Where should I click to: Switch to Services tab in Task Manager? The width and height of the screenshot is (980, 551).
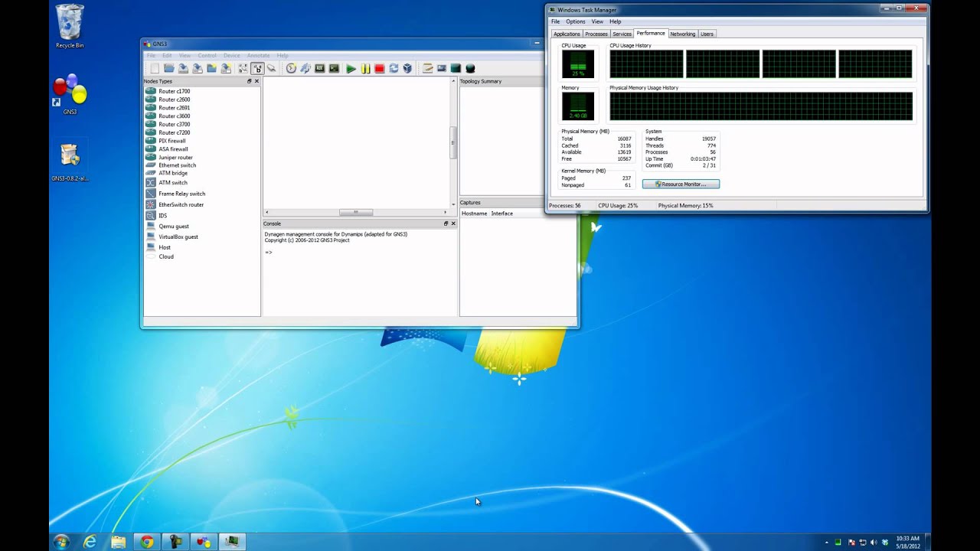pos(622,34)
